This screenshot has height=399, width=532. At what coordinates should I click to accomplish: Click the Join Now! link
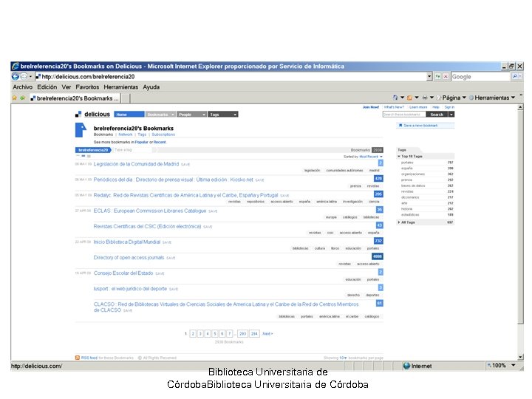click(x=371, y=107)
